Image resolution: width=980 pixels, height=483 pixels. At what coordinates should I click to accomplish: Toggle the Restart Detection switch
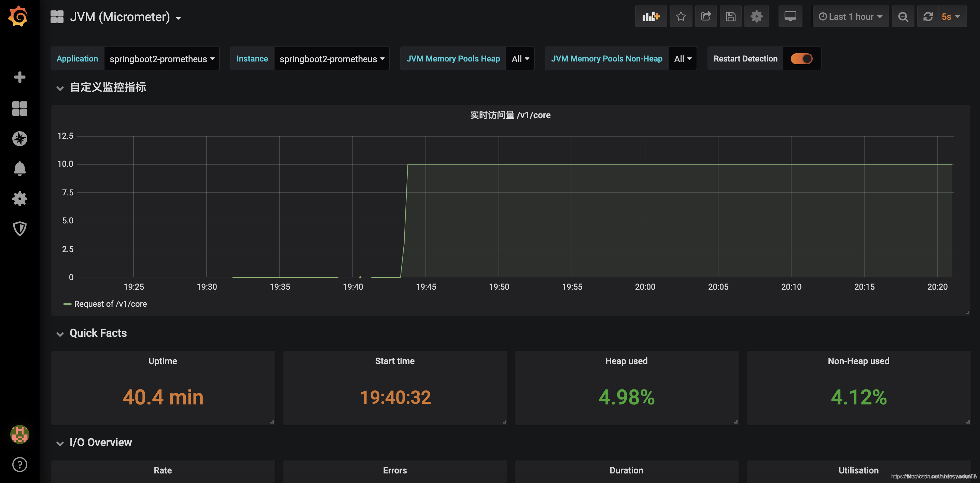pos(801,59)
